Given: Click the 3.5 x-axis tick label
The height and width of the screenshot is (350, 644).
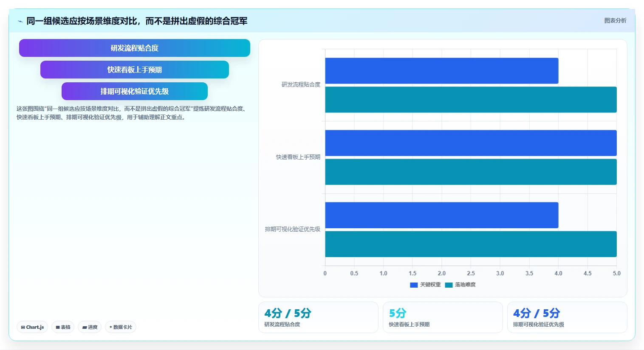Looking at the screenshot, I should pyautogui.click(x=529, y=273).
